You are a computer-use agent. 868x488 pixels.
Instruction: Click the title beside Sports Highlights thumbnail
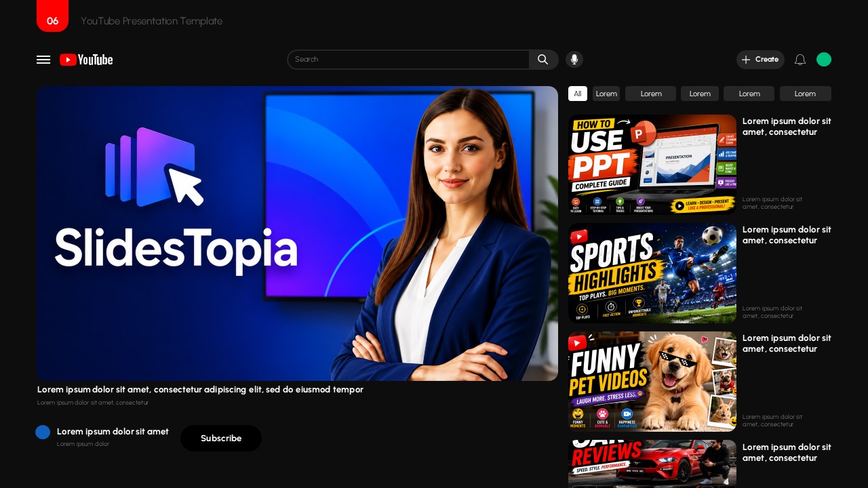(787, 235)
